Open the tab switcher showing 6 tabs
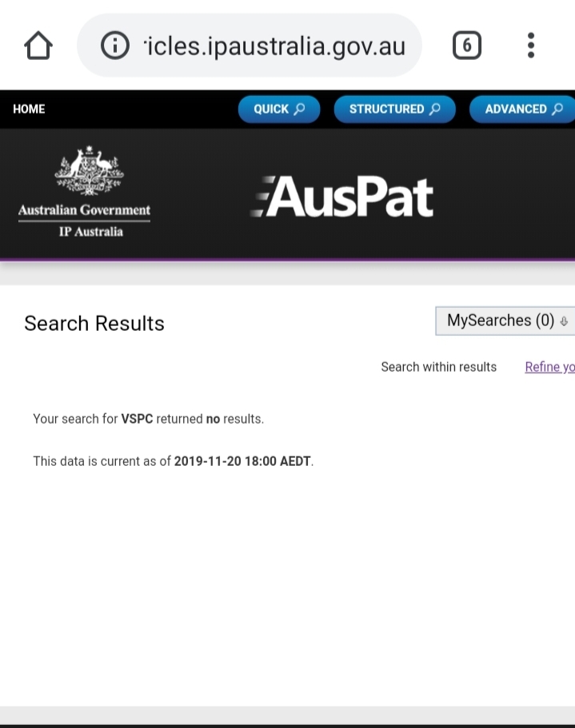The image size is (575, 728). tap(467, 46)
